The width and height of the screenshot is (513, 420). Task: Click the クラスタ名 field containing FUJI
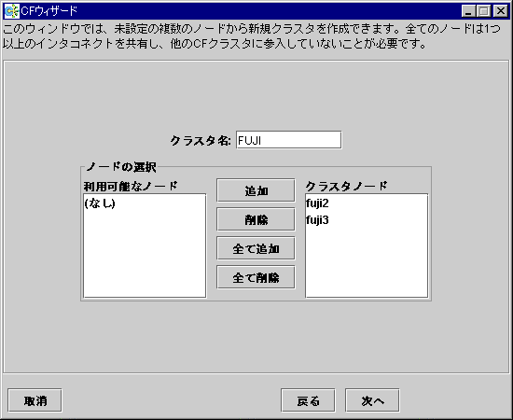click(289, 140)
